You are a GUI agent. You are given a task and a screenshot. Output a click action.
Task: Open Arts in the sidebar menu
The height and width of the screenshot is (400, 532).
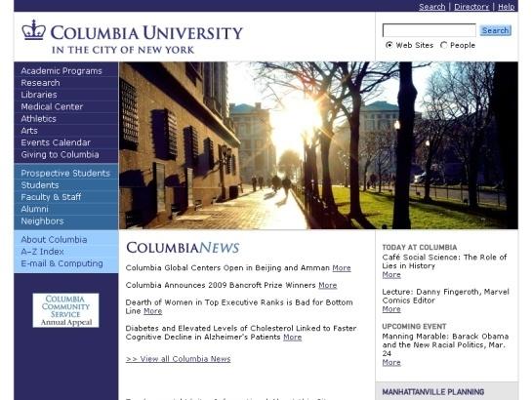pos(29,131)
